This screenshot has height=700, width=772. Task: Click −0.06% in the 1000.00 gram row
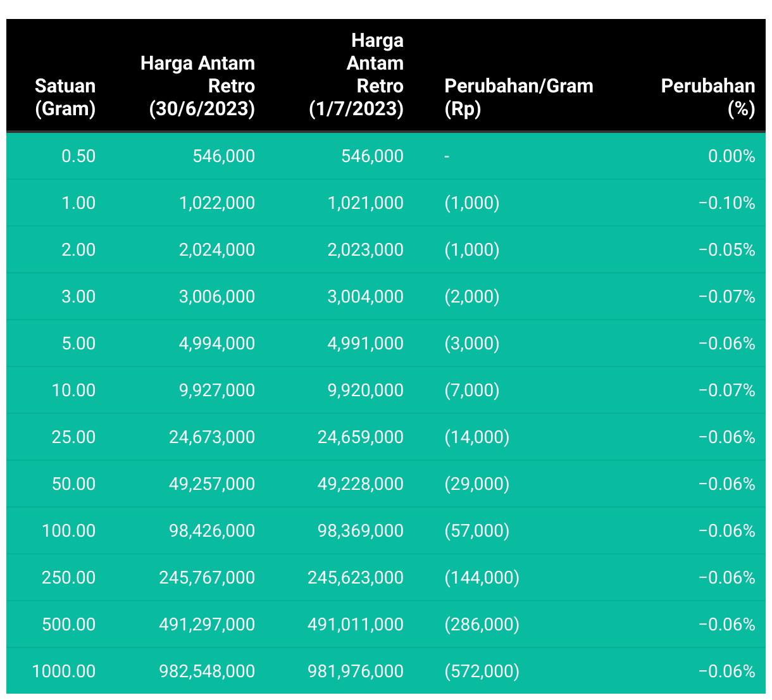tap(727, 672)
